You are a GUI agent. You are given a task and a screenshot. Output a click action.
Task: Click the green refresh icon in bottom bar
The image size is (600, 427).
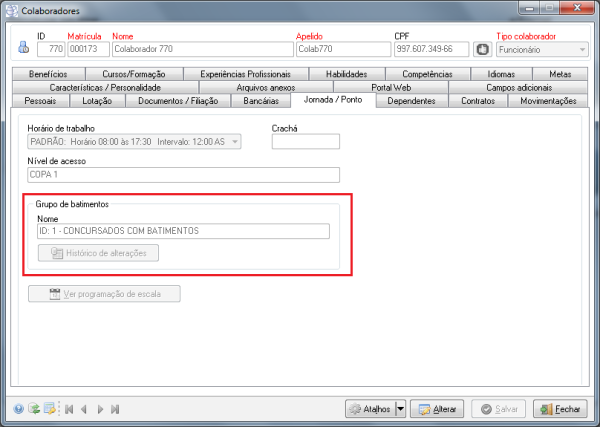pyautogui.click(x=33, y=409)
